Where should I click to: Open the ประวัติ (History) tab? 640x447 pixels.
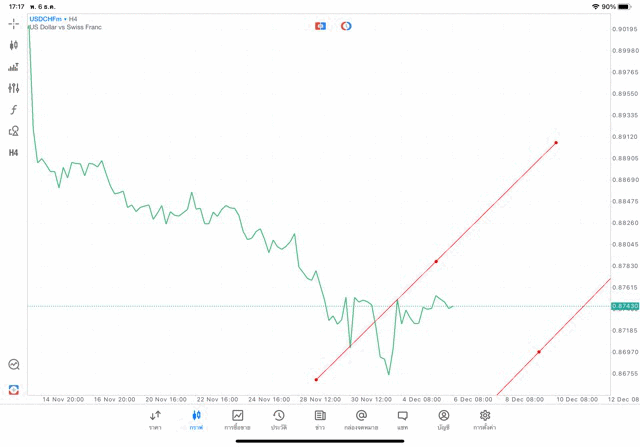tap(278, 420)
